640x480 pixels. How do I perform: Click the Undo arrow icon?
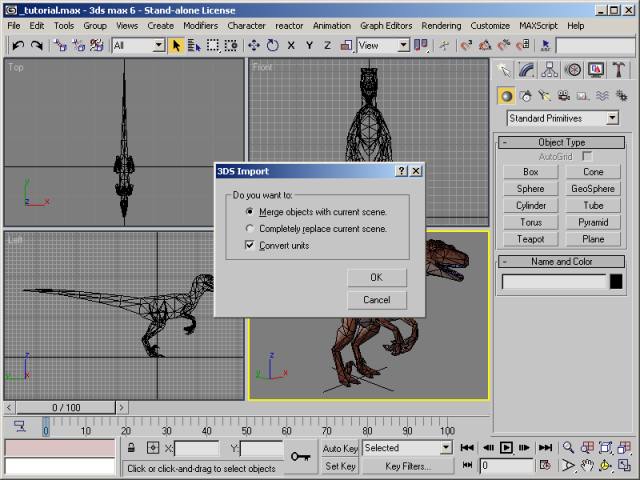point(18,45)
